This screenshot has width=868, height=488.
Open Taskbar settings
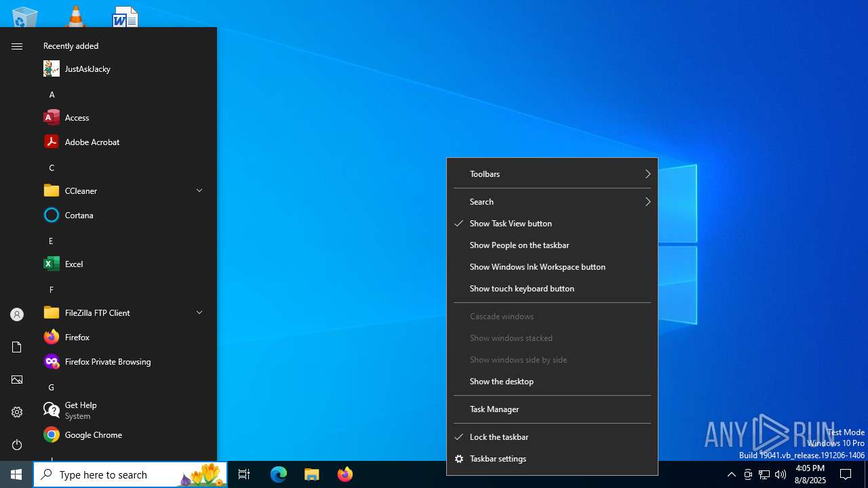tap(553, 459)
